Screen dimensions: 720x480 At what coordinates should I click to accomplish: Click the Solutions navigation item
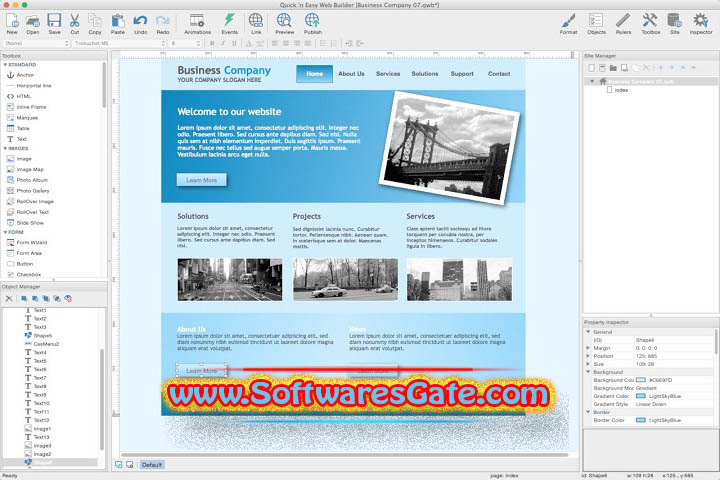point(425,74)
